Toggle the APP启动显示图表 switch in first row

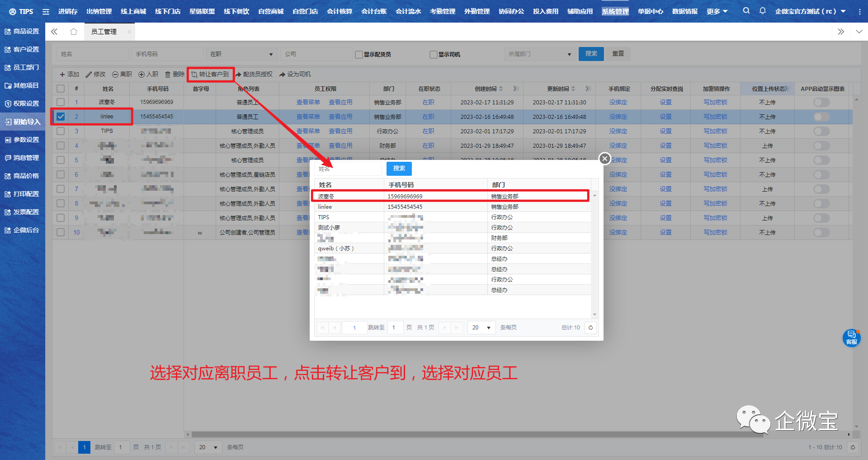[x=821, y=103]
